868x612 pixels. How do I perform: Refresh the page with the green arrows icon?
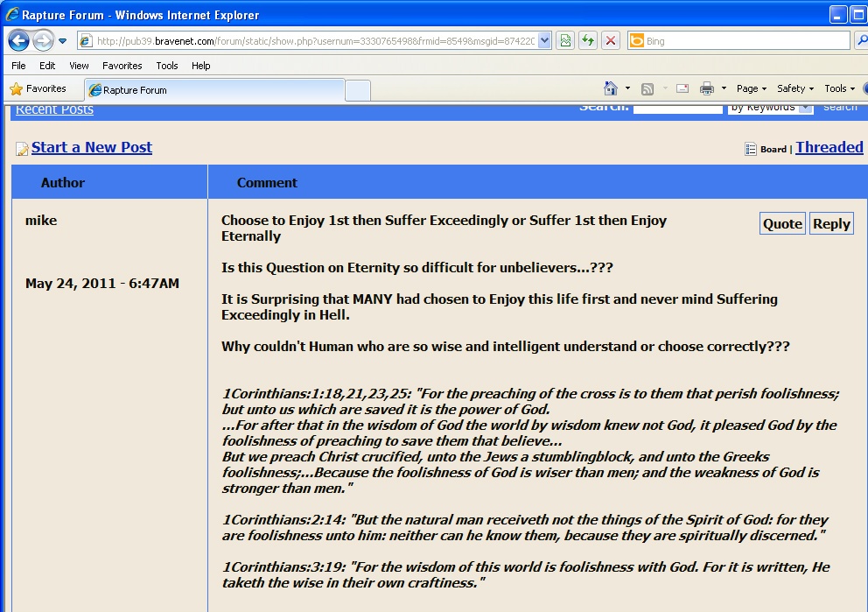(588, 40)
